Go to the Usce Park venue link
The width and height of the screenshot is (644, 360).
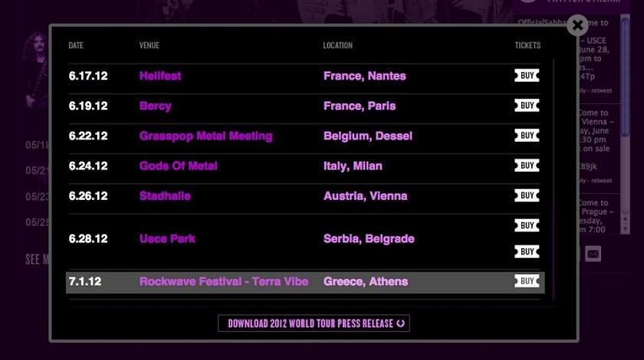167,238
